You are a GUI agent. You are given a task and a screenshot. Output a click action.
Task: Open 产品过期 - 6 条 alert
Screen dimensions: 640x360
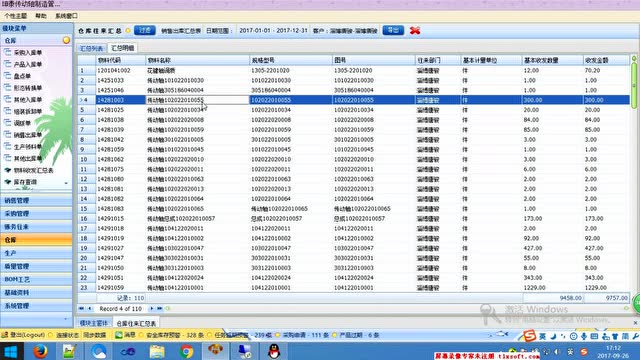pos(359,335)
